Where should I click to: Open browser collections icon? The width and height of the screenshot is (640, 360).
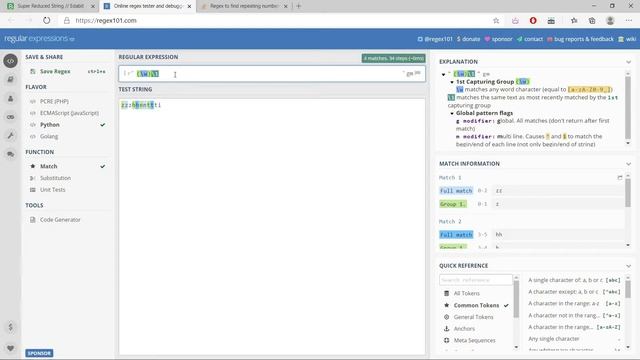[x=592, y=20]
